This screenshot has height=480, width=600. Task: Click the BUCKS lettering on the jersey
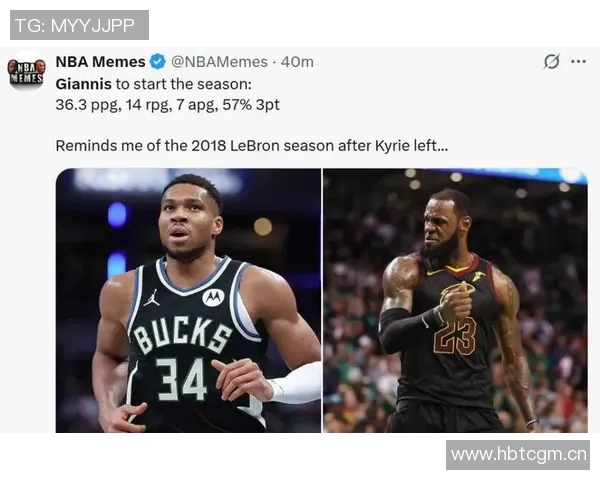[183, 335]
